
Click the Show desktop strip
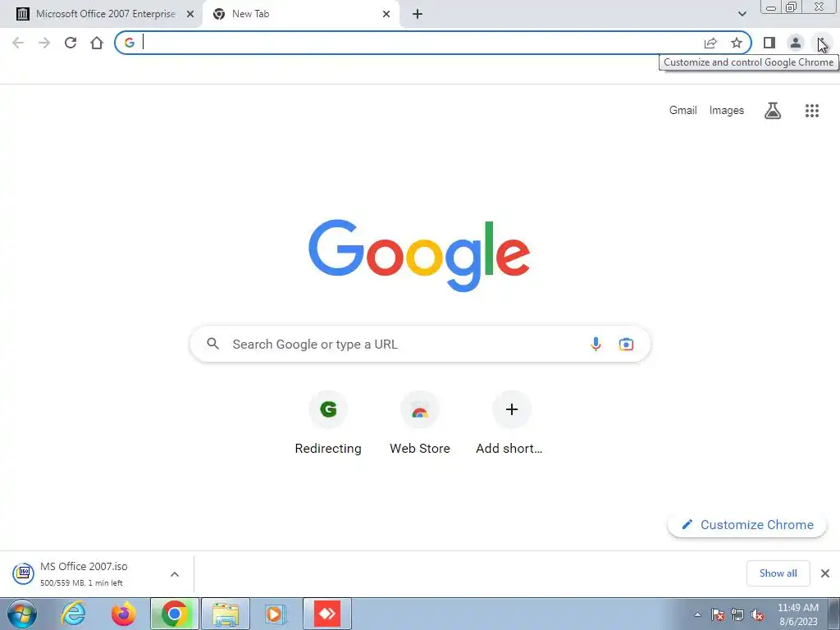[834, 614]
